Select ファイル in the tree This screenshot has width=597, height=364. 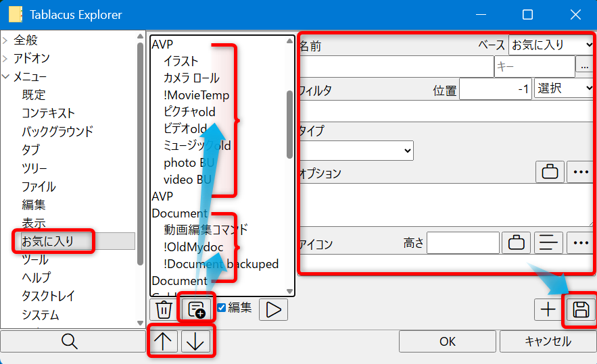[x=39, y=186]
